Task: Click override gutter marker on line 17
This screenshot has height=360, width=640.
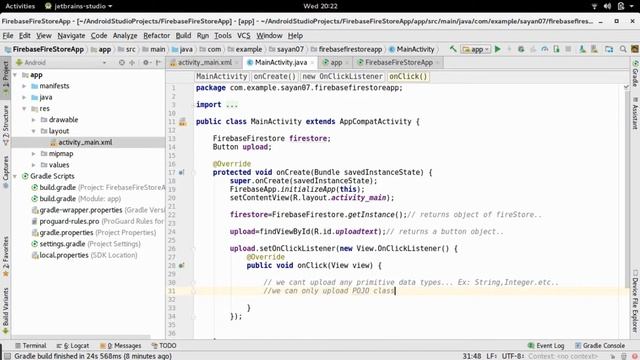Action: click(x=182, y=172)
